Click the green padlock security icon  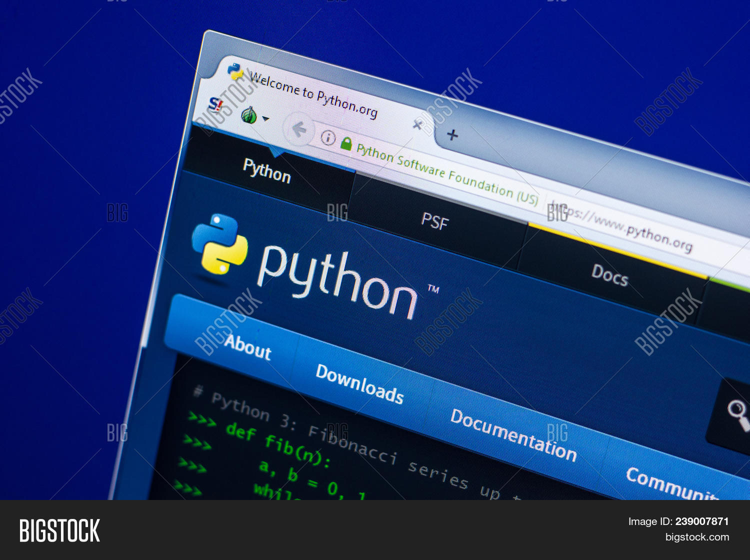(x=345, y=144)
